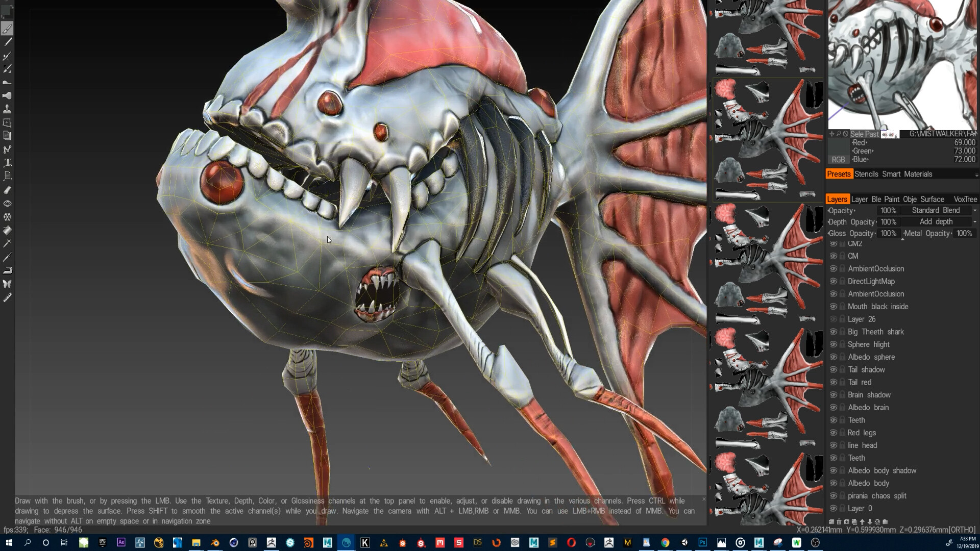Toggle visibility of Layer 0

tap(833, 509)
